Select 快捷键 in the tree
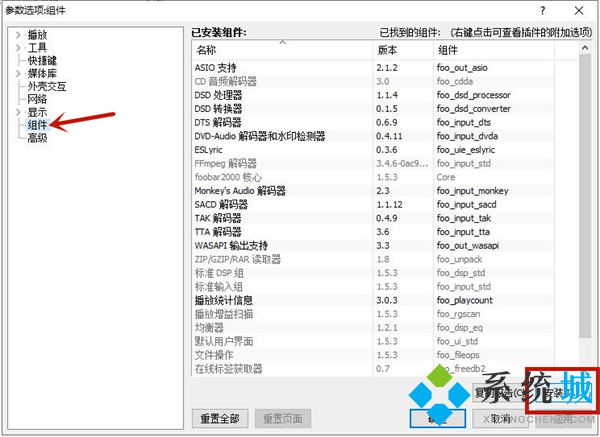 point(42,60)
